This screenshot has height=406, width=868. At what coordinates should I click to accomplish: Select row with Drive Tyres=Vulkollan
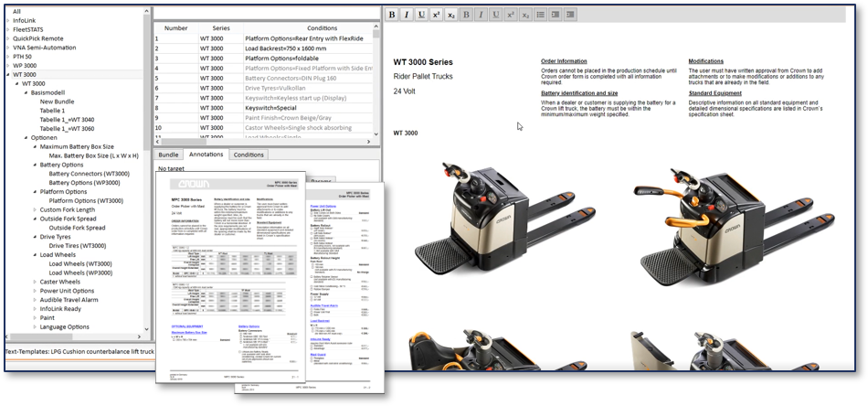[x=263, y=88]
